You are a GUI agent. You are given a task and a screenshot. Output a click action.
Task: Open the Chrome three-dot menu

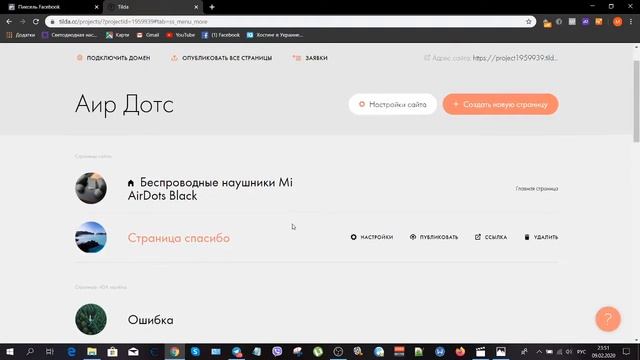point(631,22)
